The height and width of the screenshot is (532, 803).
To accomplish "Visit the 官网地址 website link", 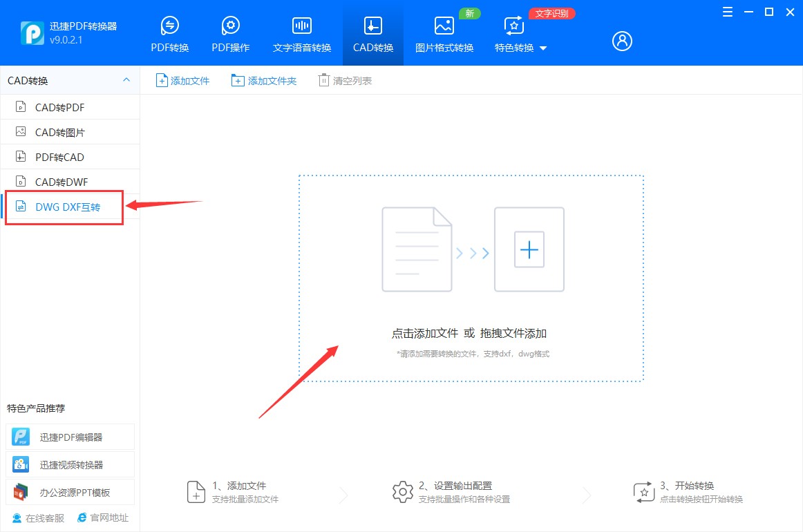I will 102,517.
